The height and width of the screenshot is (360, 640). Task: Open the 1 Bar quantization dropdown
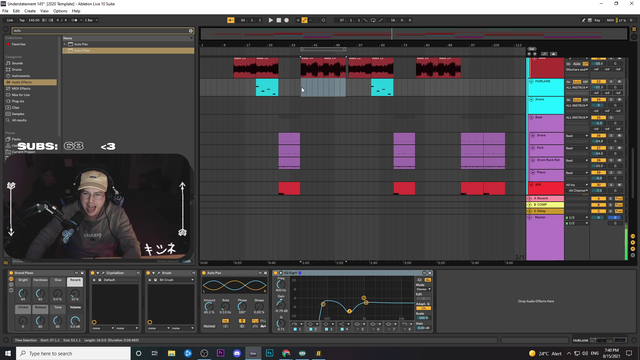[x=90, y=20]
